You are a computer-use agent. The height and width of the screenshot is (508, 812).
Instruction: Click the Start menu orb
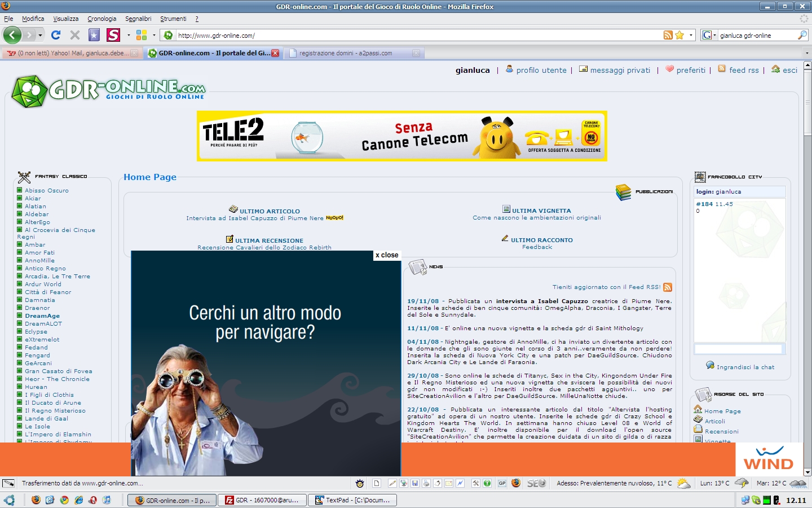click(9, 500)
